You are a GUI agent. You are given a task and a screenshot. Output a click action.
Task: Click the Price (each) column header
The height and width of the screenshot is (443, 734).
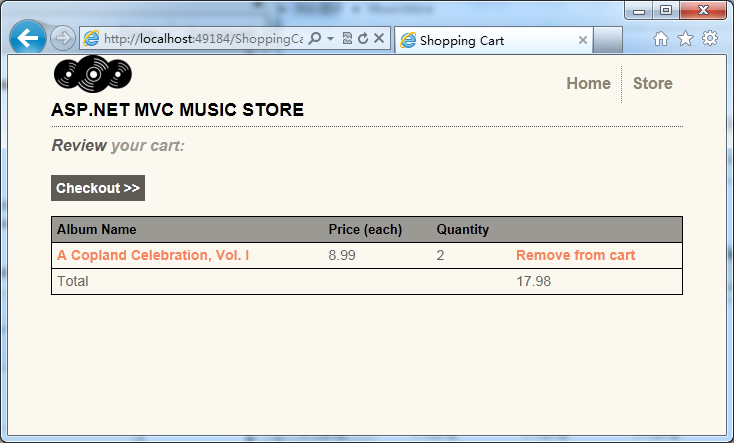[x=365, y=229]
